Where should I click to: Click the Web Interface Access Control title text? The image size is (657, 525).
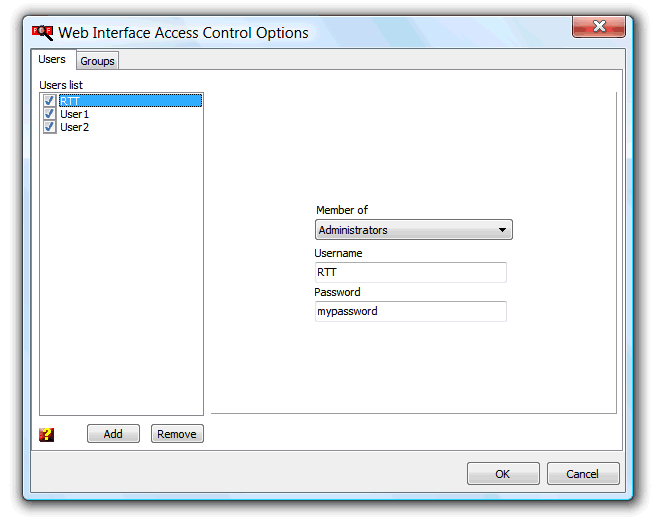tap(183, 33)
